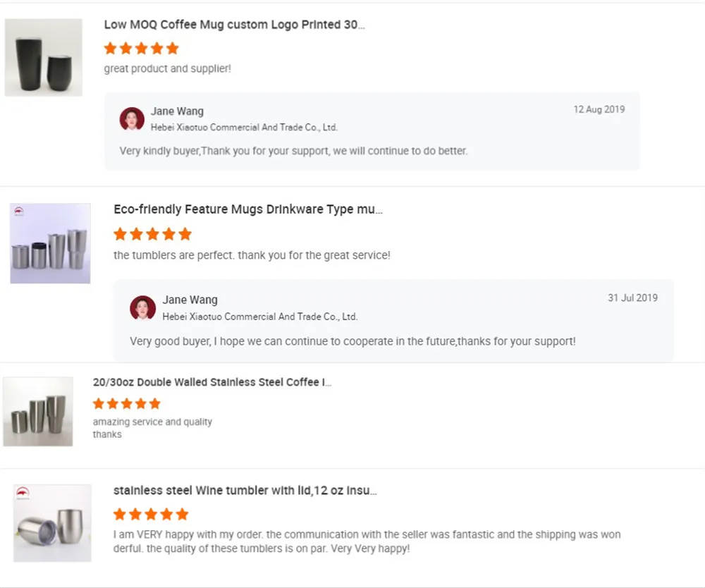The width and height of the screenshot is (705, 588).
Task: Open the Eco-friendly mugs product thumbnail
Action: (x=50, y=243)
